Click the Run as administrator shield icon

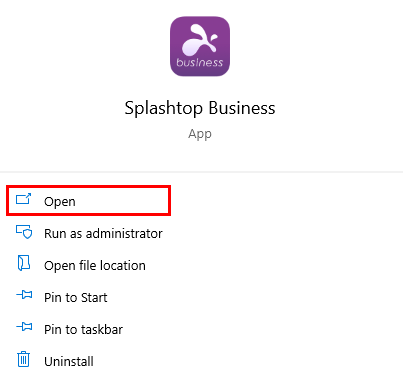click(24, 232)
